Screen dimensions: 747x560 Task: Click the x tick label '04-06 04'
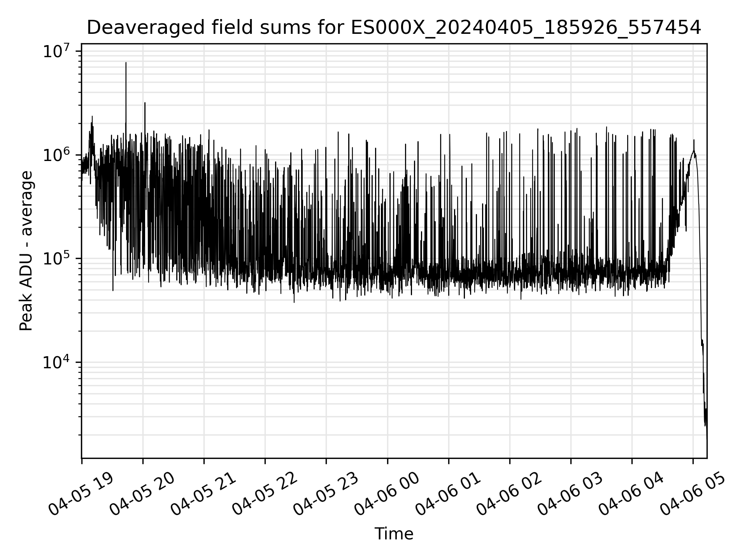pyautogui.click(x=632, y=494)
